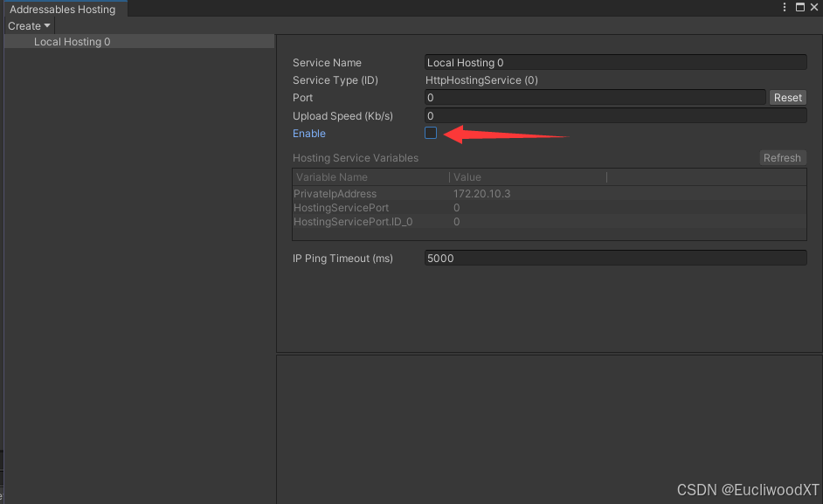Click the CSDN @EucliwoodXT watermark link

click(x=747, y=490)
